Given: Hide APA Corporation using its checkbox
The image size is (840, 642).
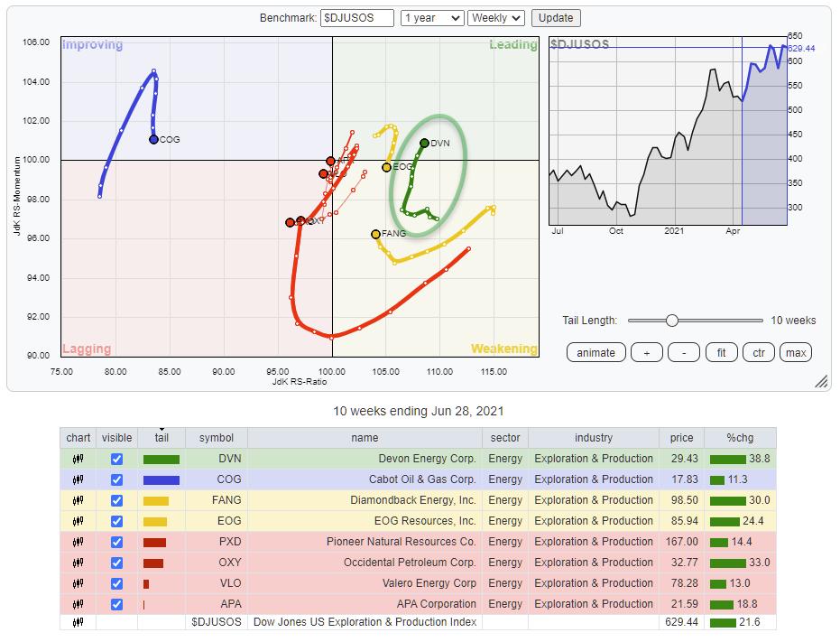Looking at the screenshot, I should 116,604.
